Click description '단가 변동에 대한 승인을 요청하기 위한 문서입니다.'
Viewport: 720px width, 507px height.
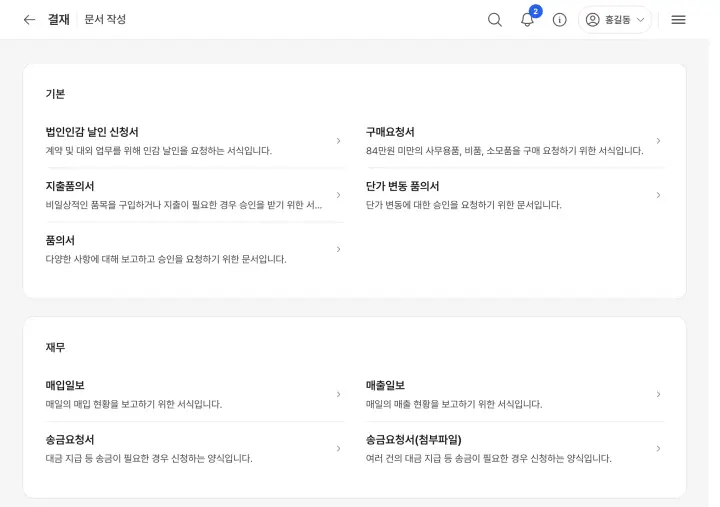(463, 205)
